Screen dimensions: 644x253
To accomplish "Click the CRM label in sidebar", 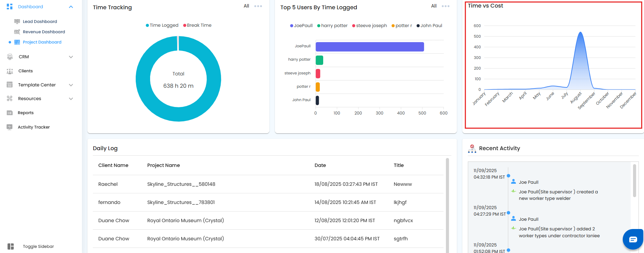I will click(24, 57).
